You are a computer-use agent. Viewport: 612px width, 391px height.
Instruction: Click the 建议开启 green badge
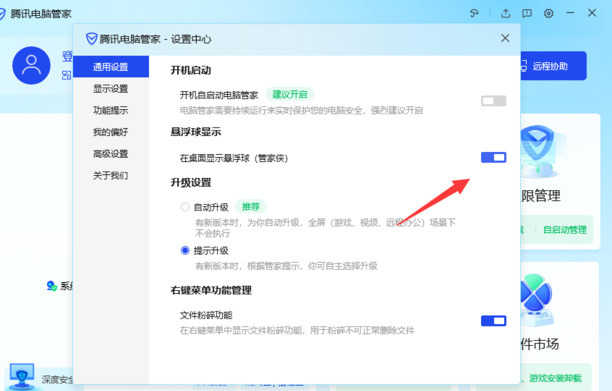[x=290, y=94]
